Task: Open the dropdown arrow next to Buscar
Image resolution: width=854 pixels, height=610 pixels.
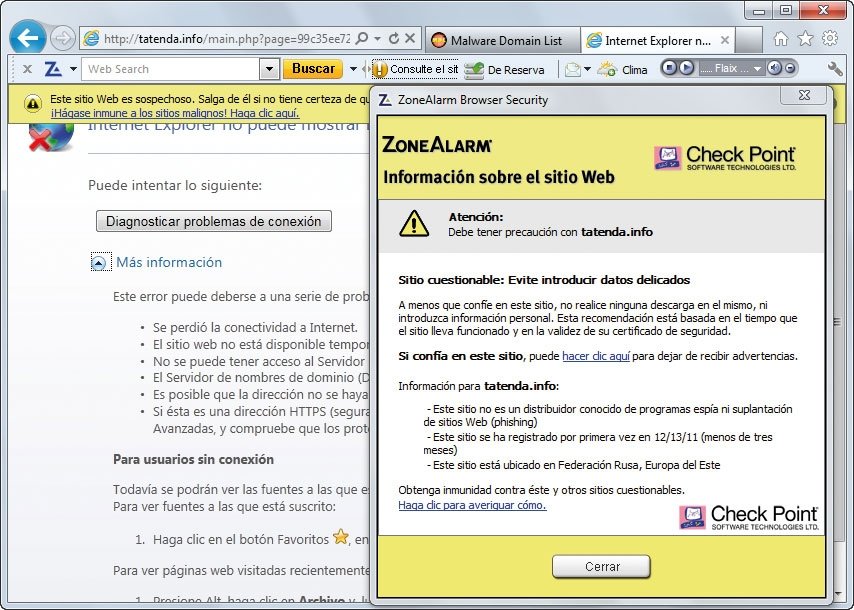Action: [353, 69]
